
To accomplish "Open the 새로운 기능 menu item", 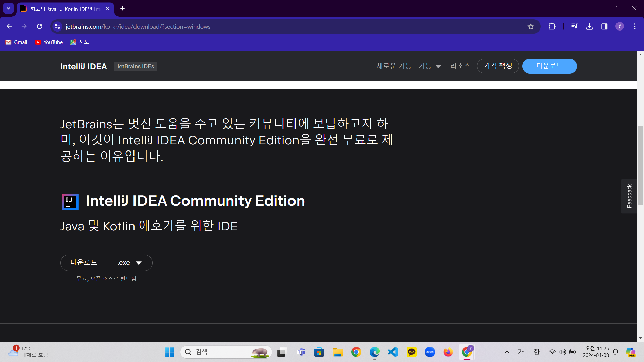I will point(394,66).
